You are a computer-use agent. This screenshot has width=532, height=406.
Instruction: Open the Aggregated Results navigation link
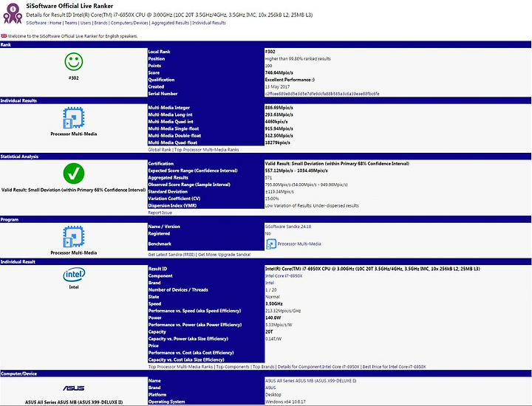tap(170, 23)
